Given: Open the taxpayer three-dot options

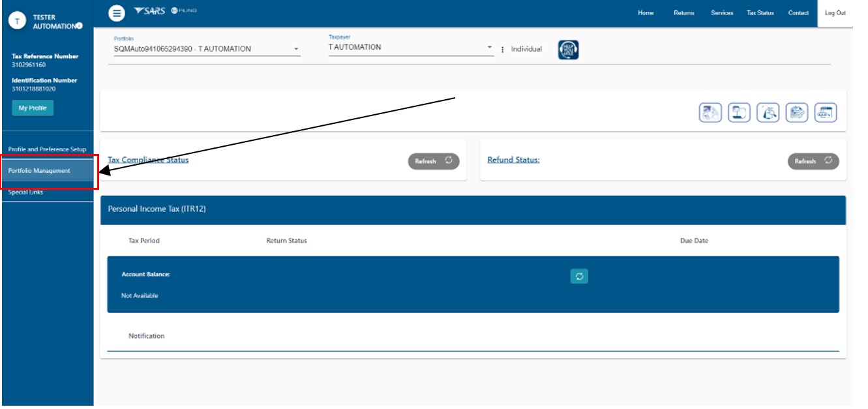Looking at the screenshot, I should point(502,50).
